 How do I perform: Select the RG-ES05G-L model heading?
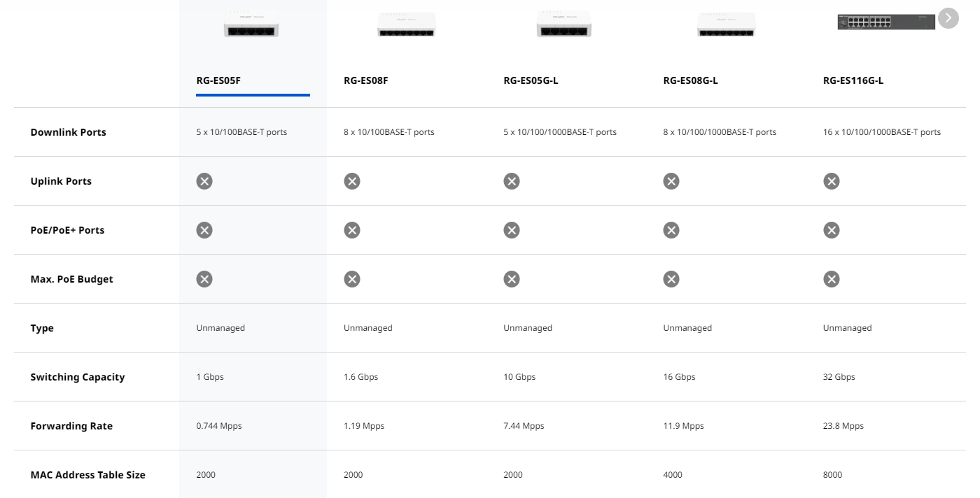tap(531, 80)
